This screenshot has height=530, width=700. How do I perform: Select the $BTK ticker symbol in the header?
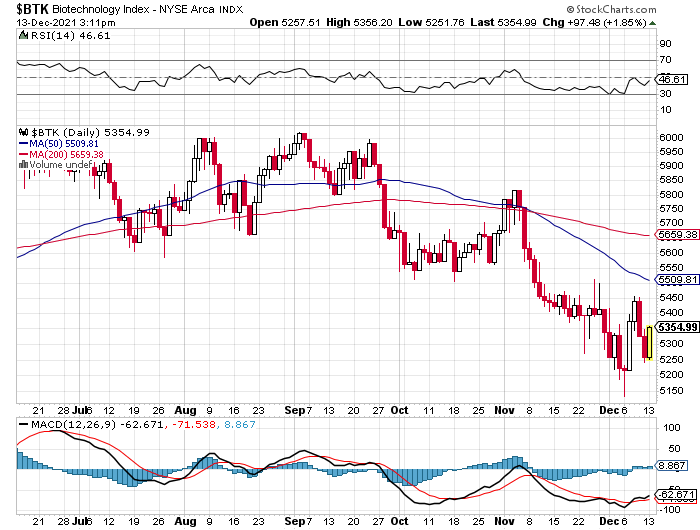pyautogui.click(x=26, y=8)
